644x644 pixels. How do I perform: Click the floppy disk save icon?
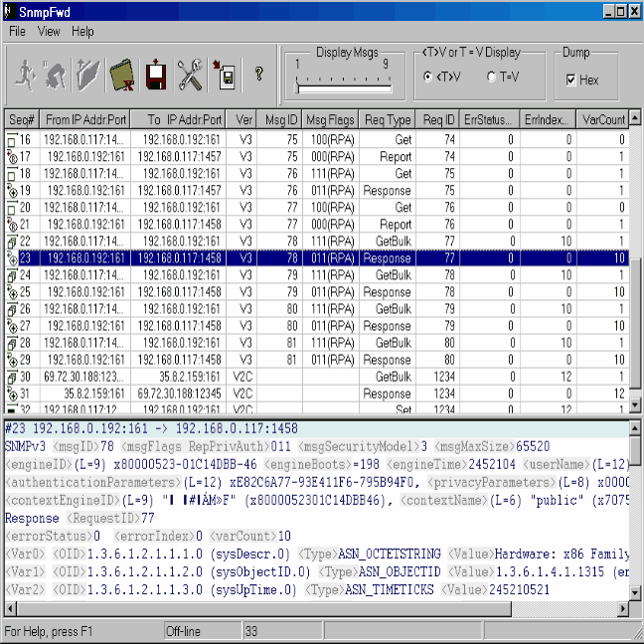[156, 75]
